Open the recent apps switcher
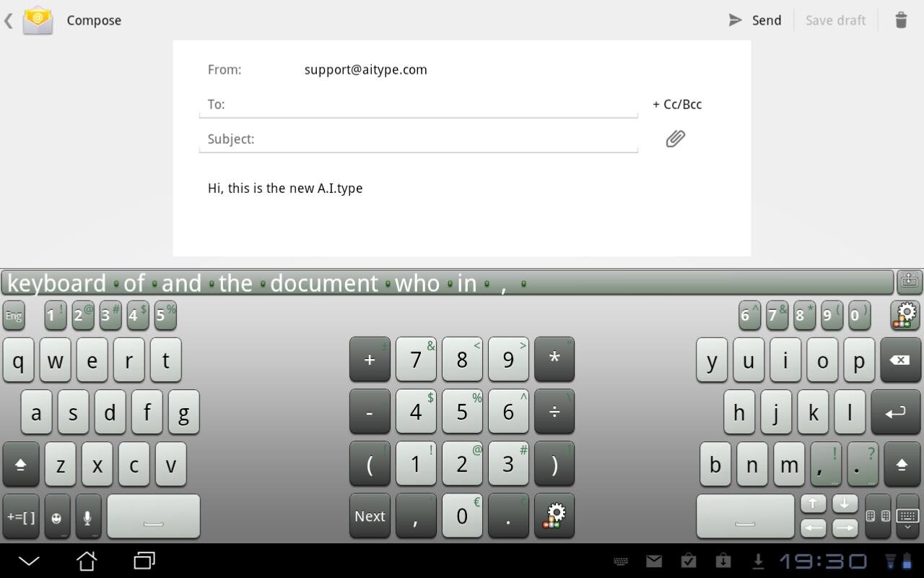924x578 pixels. click(x=144, y=561)
